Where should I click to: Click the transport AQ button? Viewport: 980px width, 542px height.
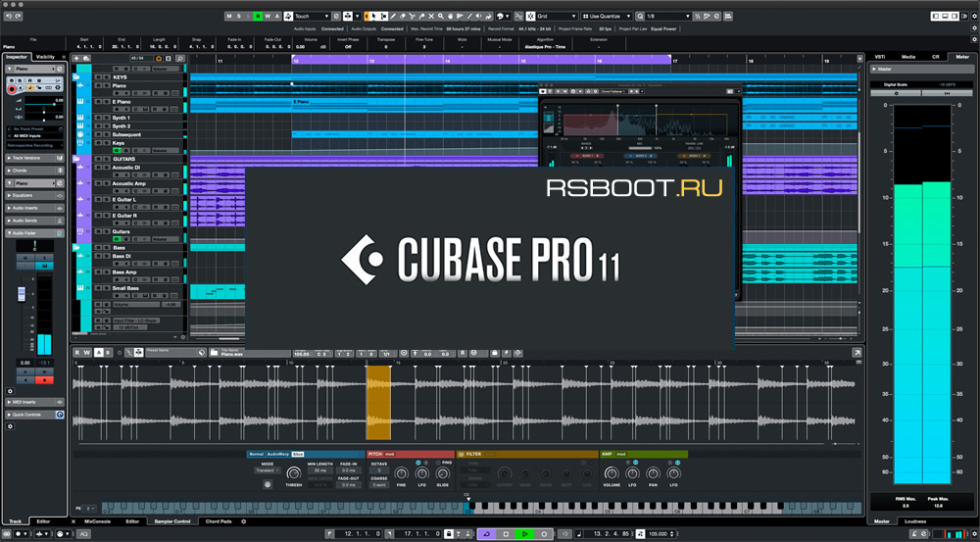83,534
